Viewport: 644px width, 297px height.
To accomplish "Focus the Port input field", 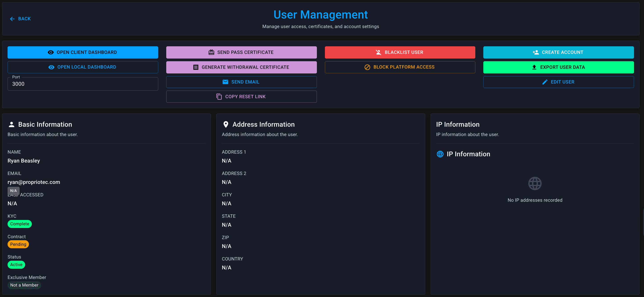I will 83,84.
